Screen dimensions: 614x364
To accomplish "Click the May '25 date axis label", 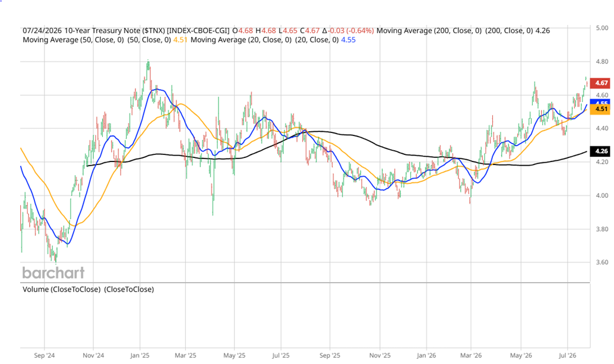I will point(234,355).
